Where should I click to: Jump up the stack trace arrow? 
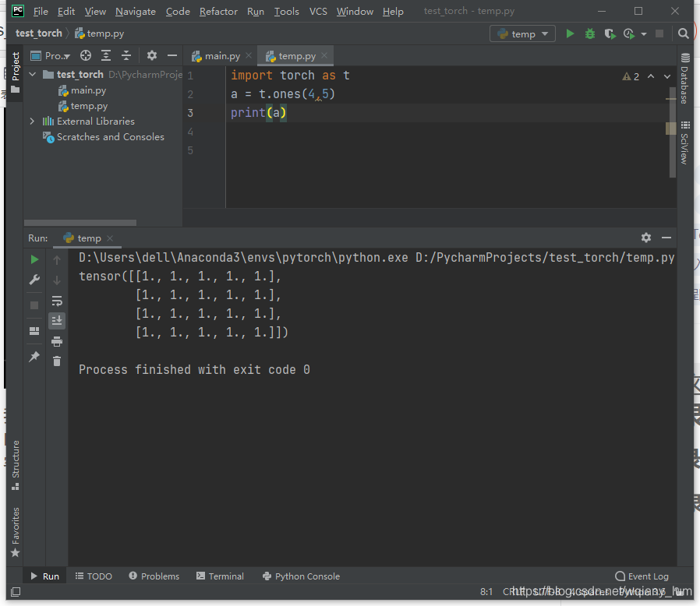pyautogui.click(x=57, y=259)
